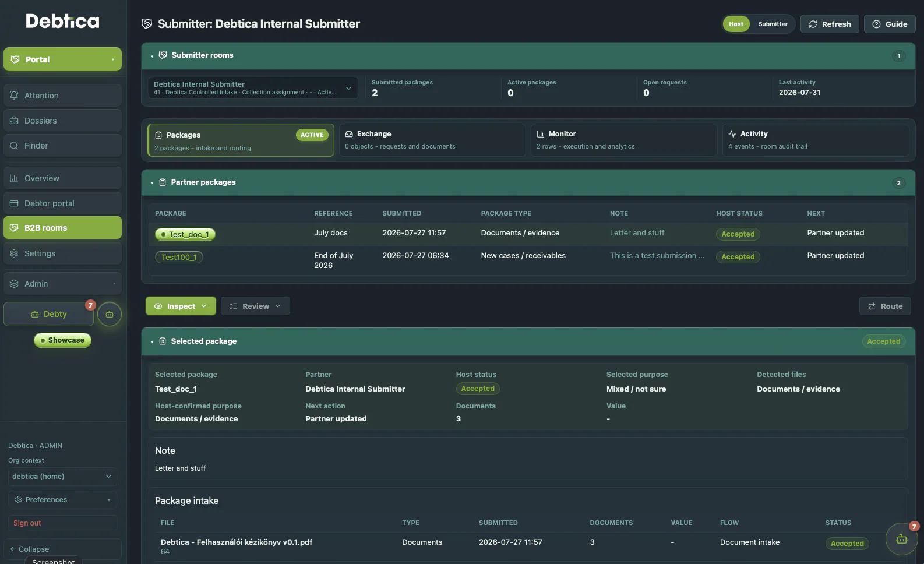Select the Test_doc_1 package chip

coord(185,234)
